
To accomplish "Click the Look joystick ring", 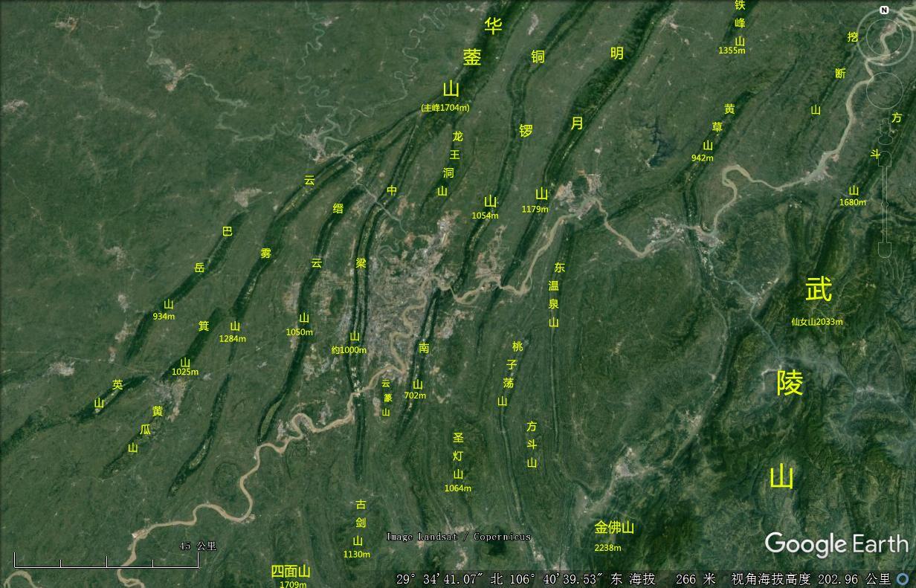I will 884,37.
